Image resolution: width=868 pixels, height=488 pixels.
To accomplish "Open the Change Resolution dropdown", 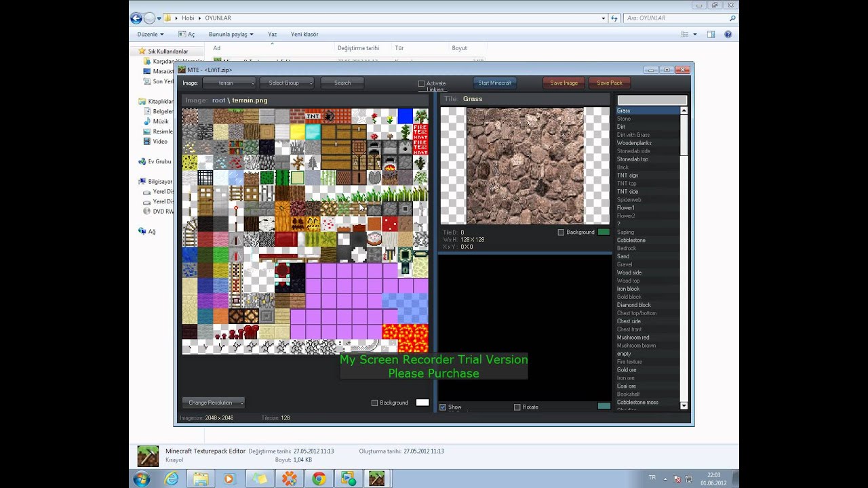I will (x=213, y=403).
